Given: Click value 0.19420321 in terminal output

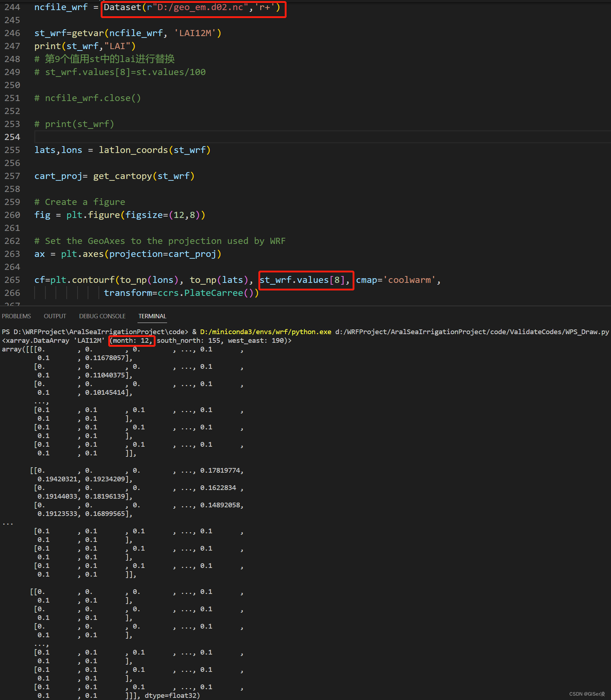Looking at the screenshot, I should [x=57, y=479].
